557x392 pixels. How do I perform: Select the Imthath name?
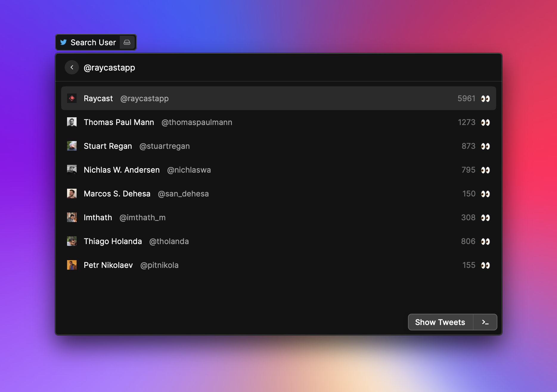coord(98,218)
